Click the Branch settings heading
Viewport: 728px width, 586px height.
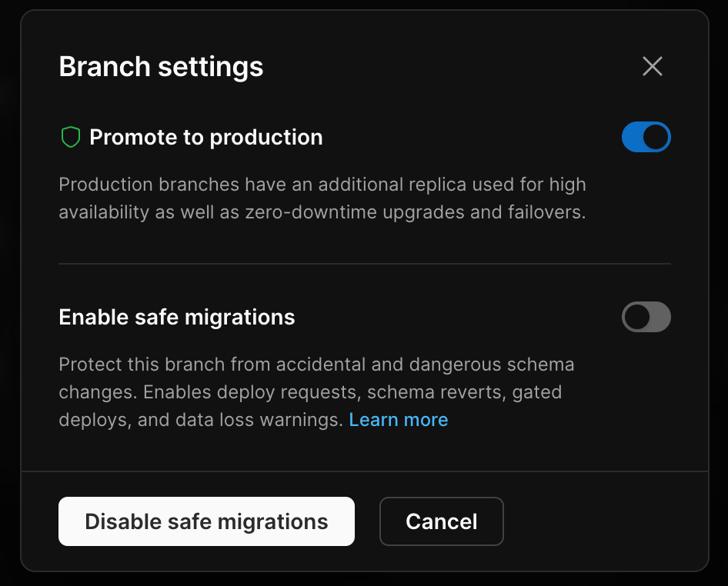click(x=161, y=67)
